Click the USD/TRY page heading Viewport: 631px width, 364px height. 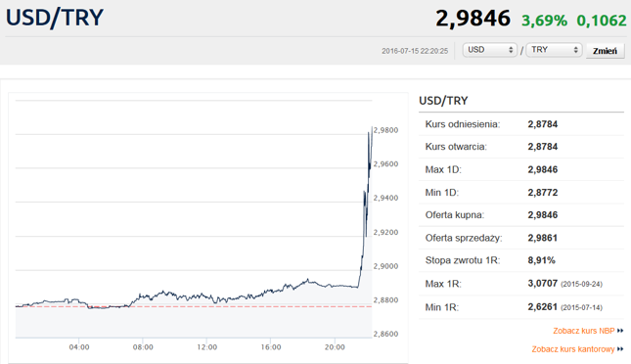click(x=55, y=18)
